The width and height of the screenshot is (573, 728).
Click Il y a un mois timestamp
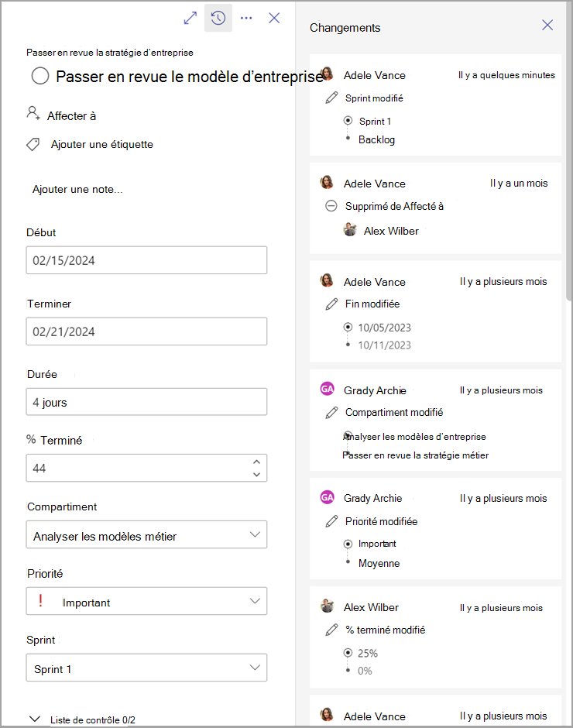519,184
